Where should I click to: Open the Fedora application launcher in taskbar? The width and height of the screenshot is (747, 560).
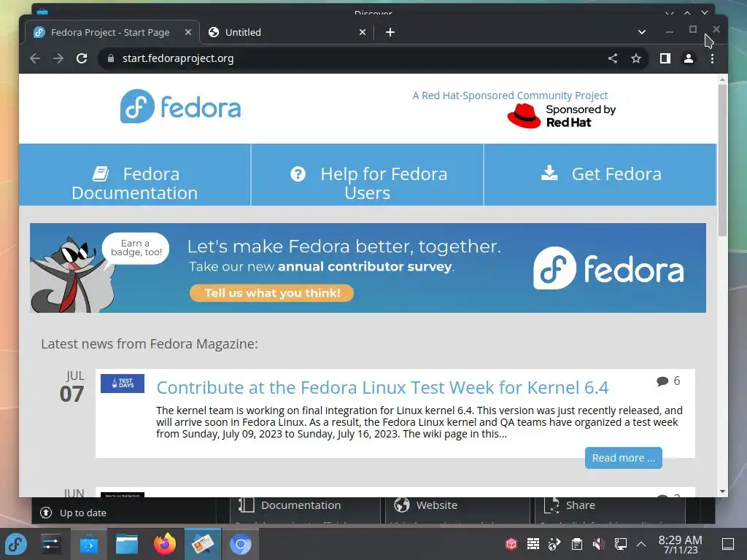[16, 544]
